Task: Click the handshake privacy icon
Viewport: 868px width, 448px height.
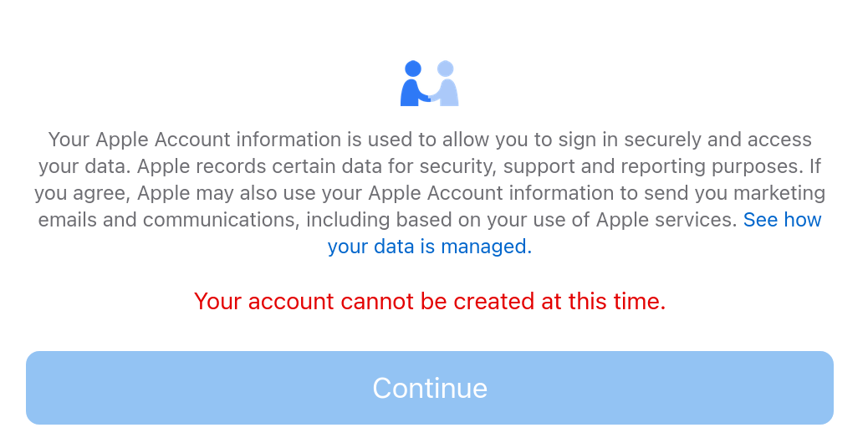Action: [x=430, y=83]
